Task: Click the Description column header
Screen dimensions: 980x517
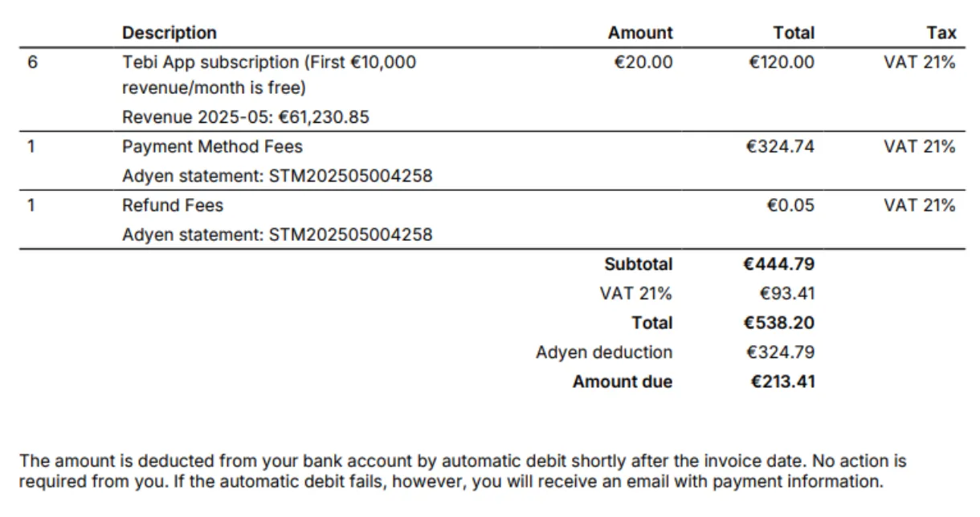Action: [169, 33]
